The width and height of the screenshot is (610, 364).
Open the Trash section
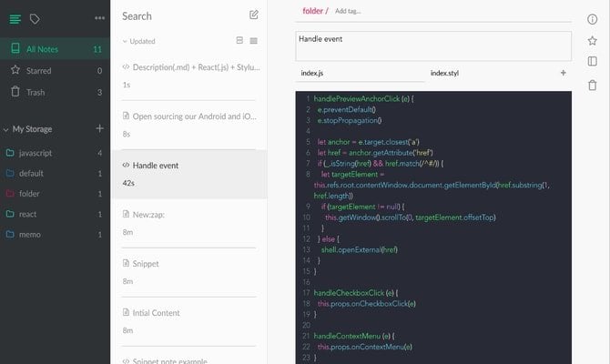tap(55, 92)
